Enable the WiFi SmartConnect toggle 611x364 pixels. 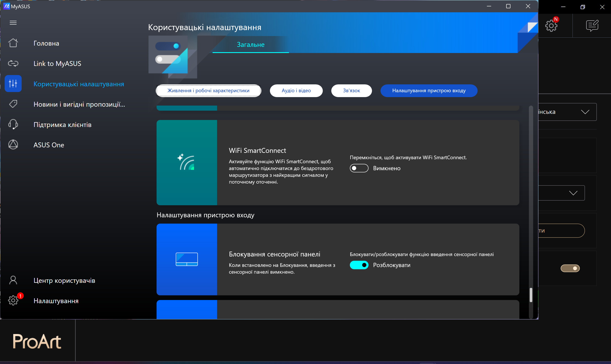[359, 168]
